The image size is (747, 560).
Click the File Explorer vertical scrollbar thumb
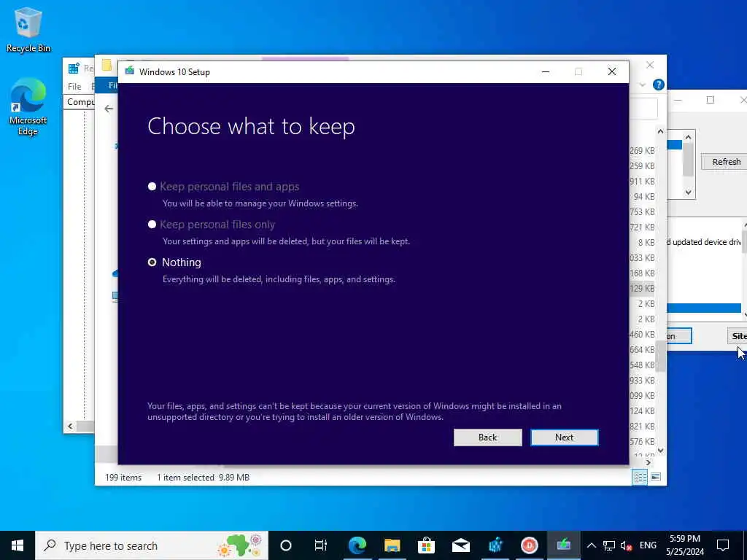pos(660,356)
